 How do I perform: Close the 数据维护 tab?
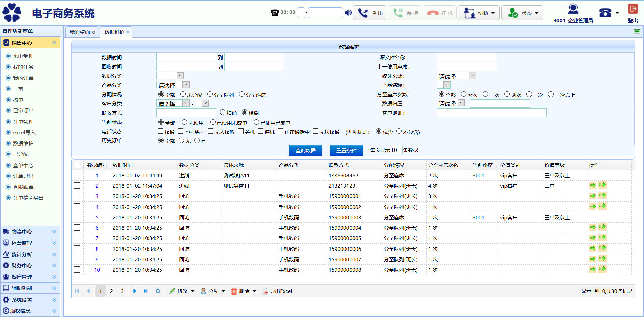click(x=128, y=32)
